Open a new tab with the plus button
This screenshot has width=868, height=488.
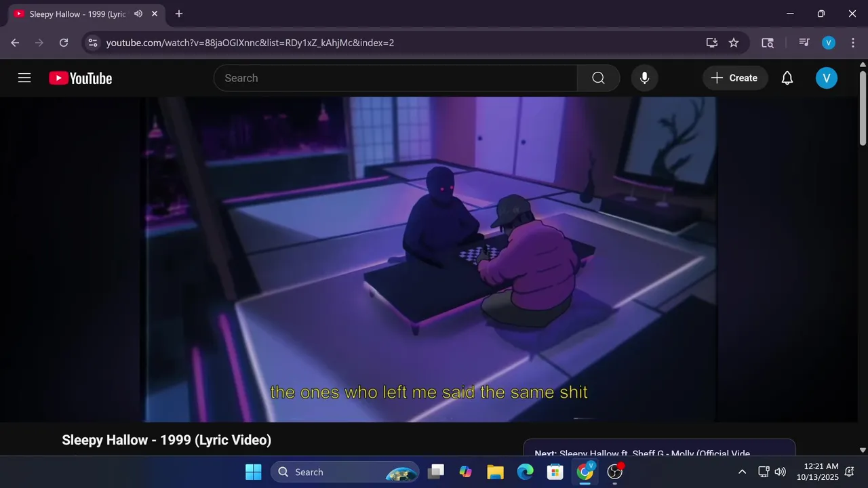coord(179,14)
